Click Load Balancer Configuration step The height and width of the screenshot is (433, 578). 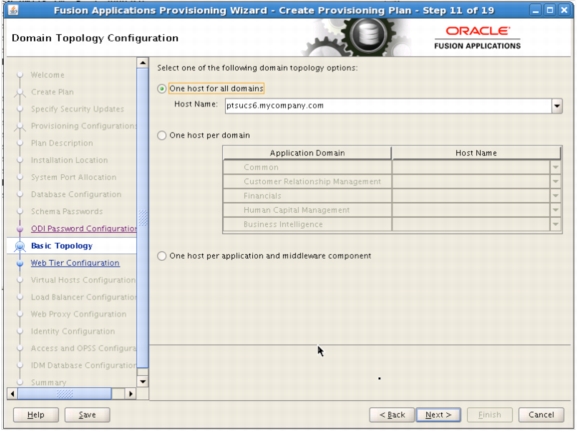pyautogui.click(x=84, y=297)
